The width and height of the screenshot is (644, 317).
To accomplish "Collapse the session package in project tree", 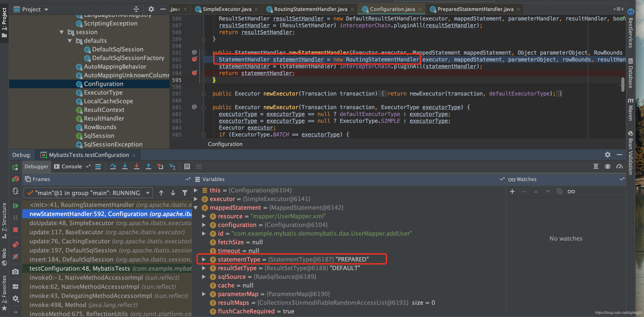I will coord(62,32).
